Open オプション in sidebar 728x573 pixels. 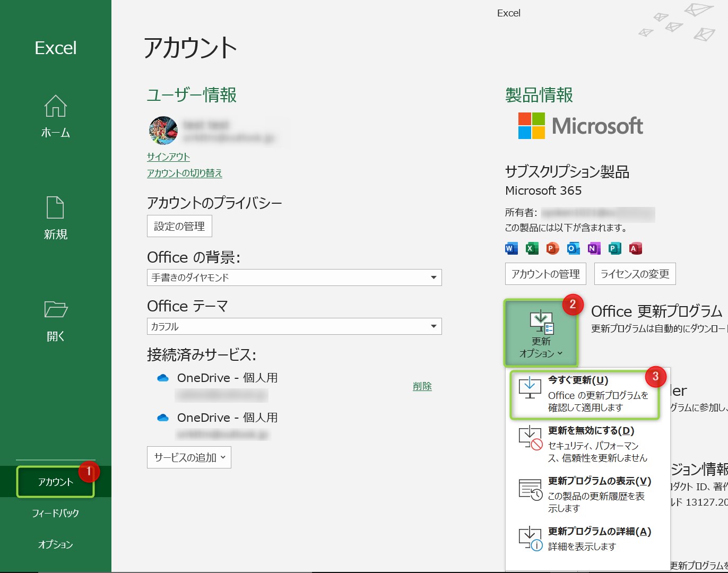coord(56,544)
